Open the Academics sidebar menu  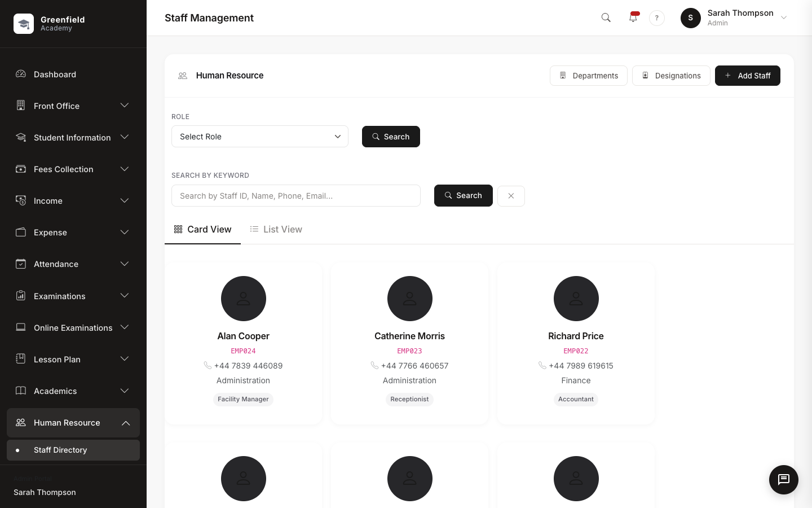tap(73, 391)
